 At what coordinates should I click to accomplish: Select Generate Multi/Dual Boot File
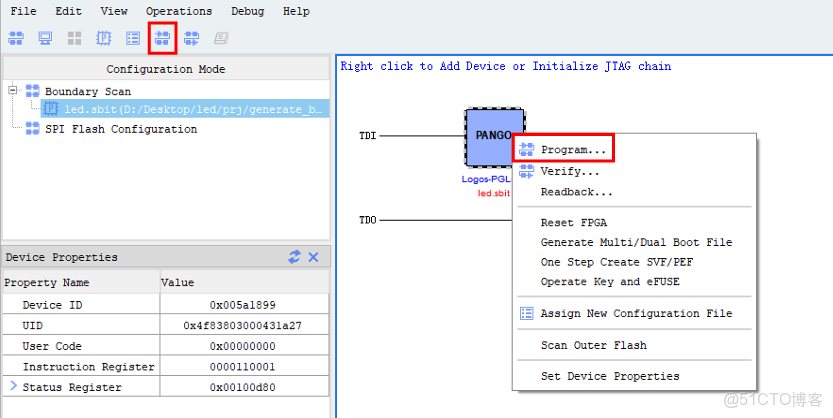[635, 242]
